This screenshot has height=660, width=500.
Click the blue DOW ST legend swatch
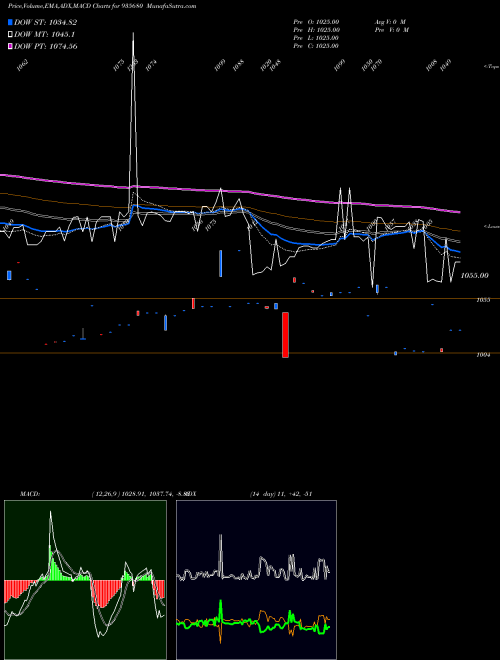click(10, 22)
